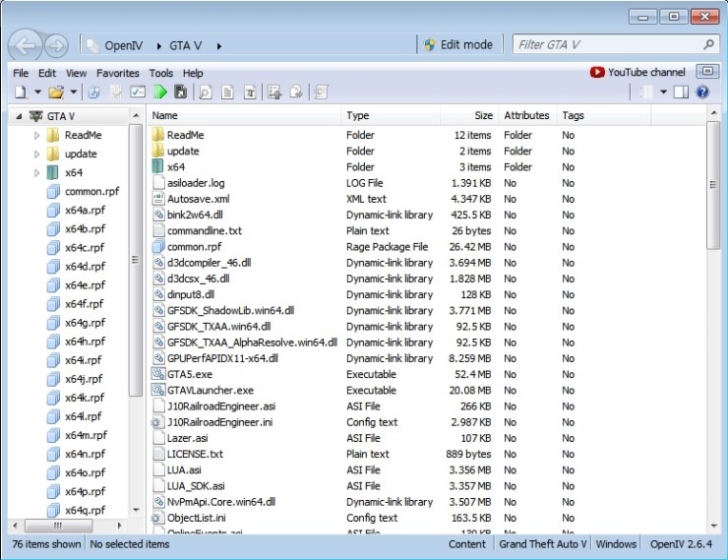Click the blue help question mark icon
Image resolution: width=728 pixels, height=560 pixels.
pos(702,92)
